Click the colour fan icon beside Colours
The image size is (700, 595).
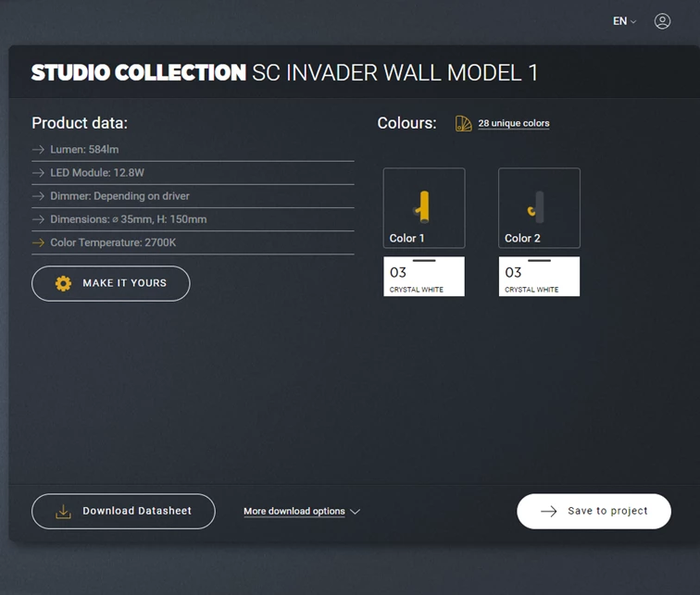point(463,123)
